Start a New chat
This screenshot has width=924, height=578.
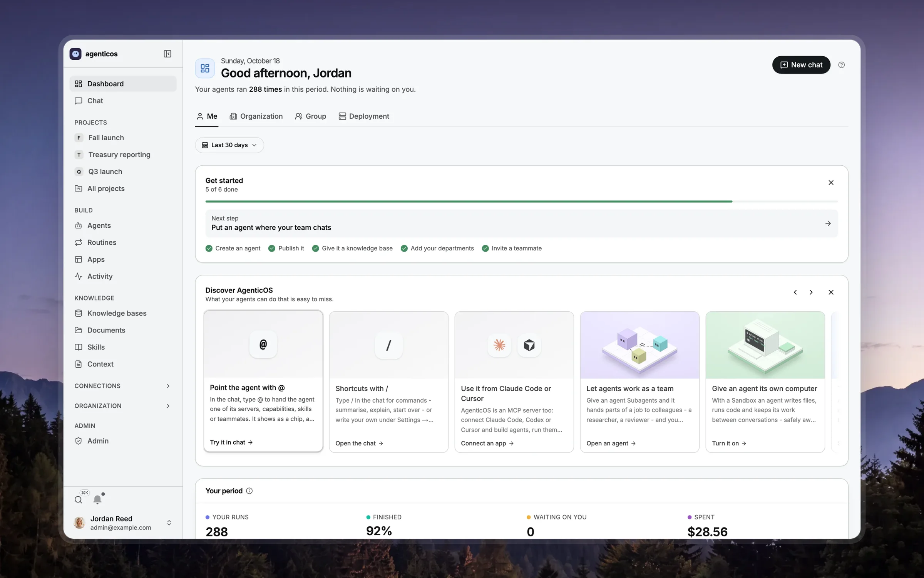pos(801,65)
